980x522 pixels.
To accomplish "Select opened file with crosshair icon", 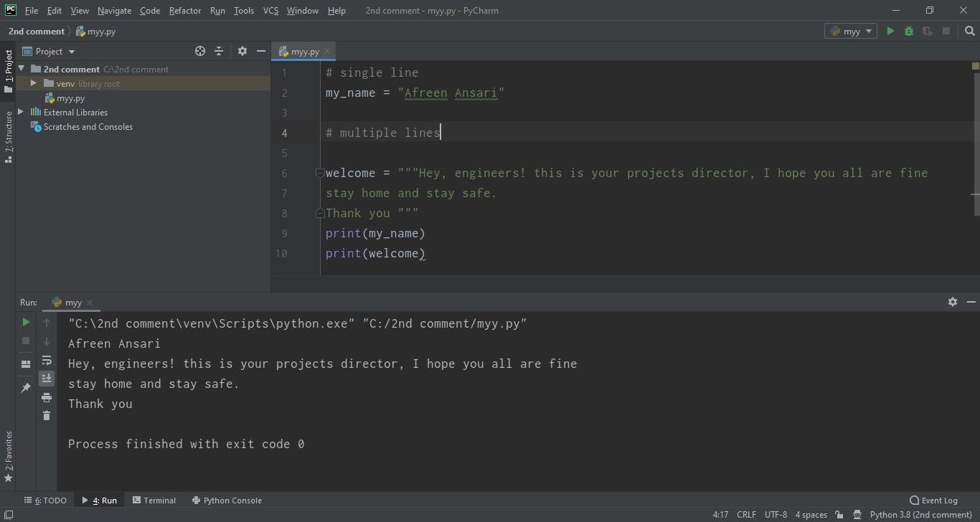I will (199, 51).
